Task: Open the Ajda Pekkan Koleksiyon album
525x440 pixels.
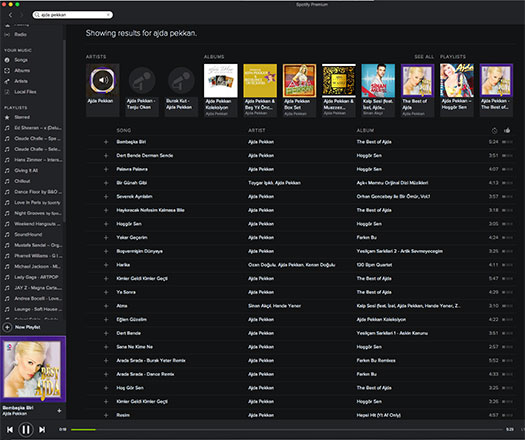Action: click(x=221, y=90)
